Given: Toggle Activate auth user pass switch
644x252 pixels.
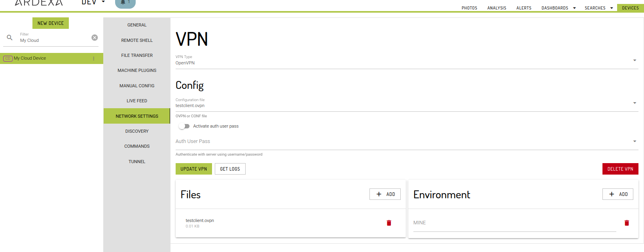Looking at the screenshot, I should click(x=184, y=126).
